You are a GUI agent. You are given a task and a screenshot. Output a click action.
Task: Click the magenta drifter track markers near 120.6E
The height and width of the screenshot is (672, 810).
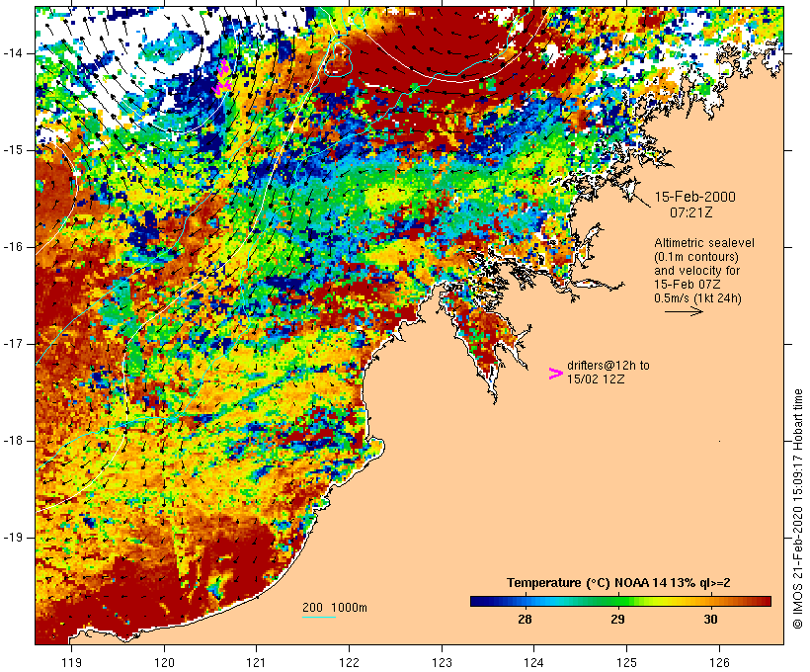click(222, 79)
